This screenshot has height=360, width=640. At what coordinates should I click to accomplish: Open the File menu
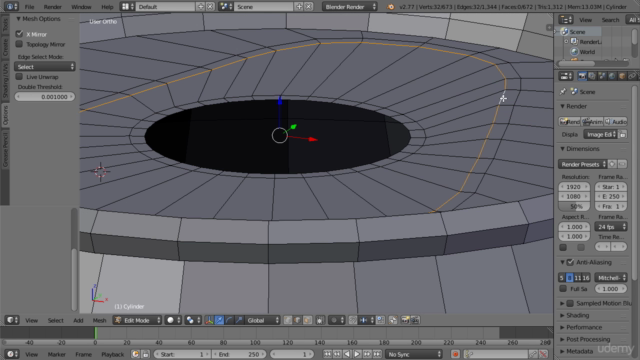coord(29,7)
